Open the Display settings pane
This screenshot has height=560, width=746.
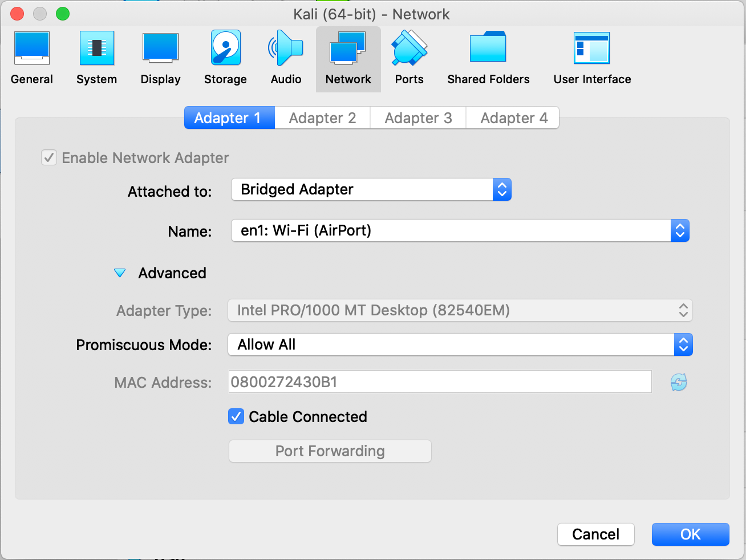(x=161, y=59)
